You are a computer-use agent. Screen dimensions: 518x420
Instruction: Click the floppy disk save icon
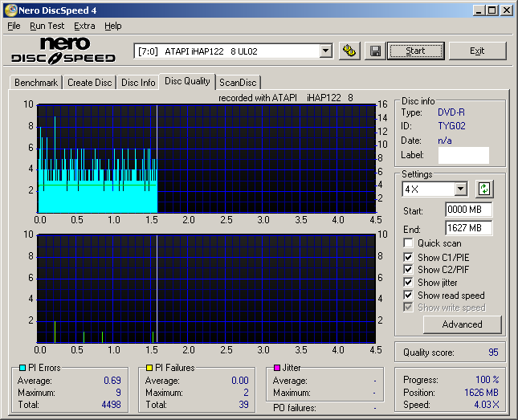[x=374, y=51]
